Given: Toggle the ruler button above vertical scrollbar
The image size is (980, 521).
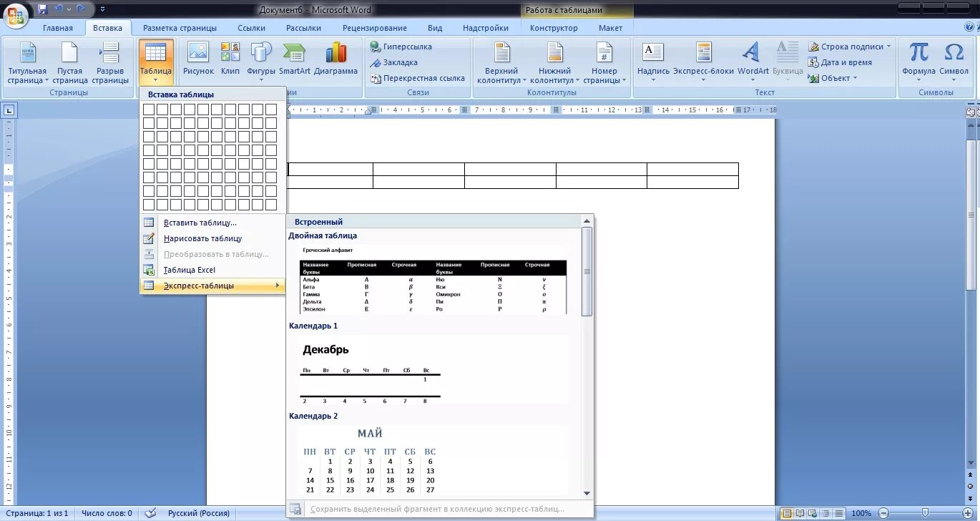Looking at the screenshot, I should point(971,112).
